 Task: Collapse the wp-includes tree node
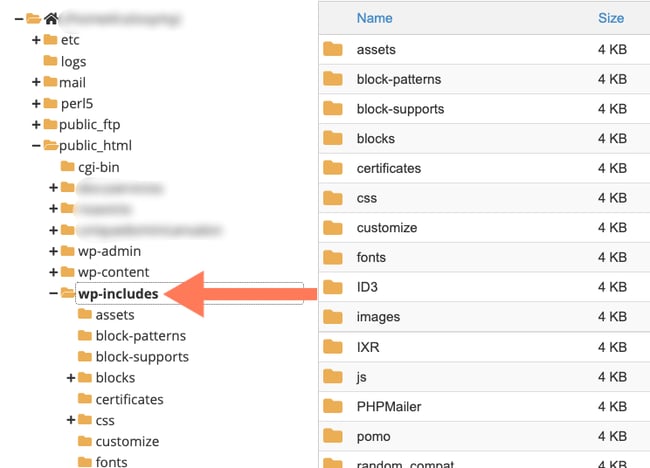pos(54,294)
